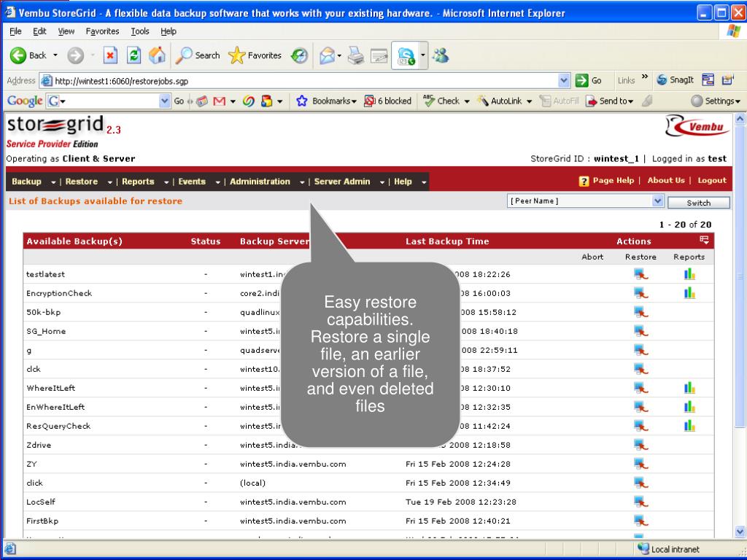Expand the Peer Name dropdown
Image resolution: width=747 pixels, height=560 pixels.
click(x=657, y=201)
